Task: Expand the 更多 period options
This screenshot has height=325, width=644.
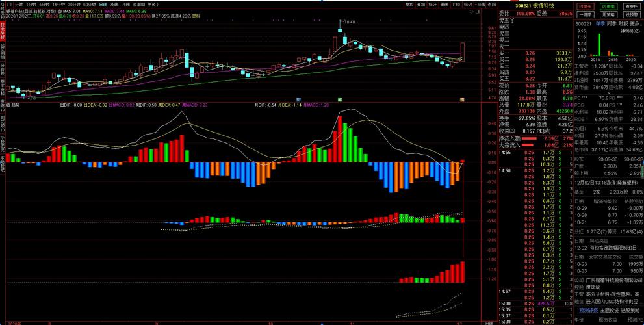Action: [x=152, y=4]
